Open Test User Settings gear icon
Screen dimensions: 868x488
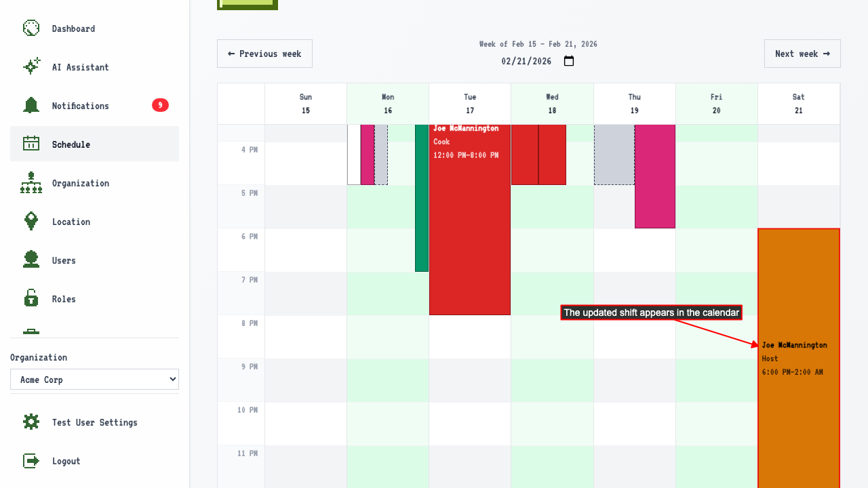coord(31,422)
